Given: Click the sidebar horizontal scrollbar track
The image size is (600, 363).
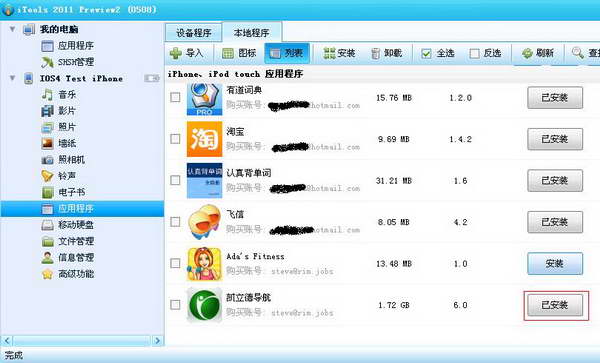Looking at the screenshot, I should 82,340.
